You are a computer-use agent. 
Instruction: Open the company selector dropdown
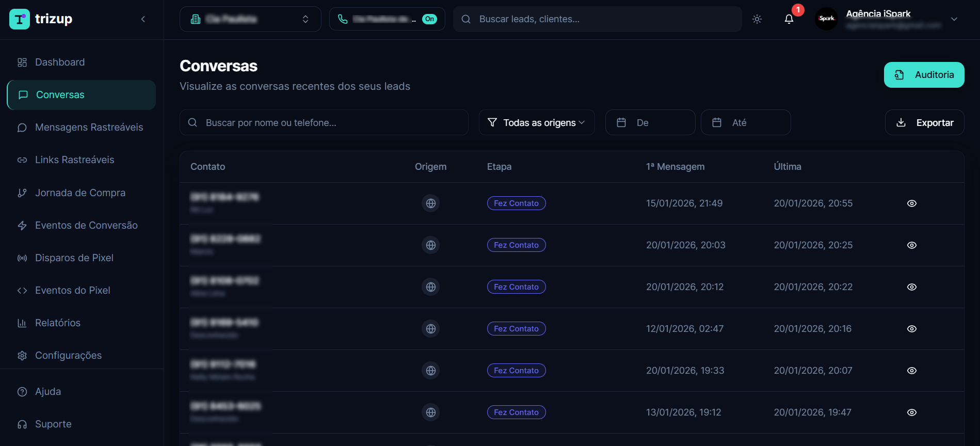pos(250,19)
